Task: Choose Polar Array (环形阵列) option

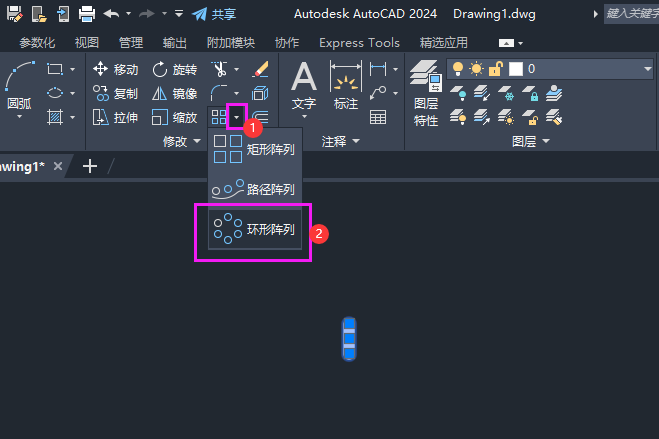Action: point(255,229)
